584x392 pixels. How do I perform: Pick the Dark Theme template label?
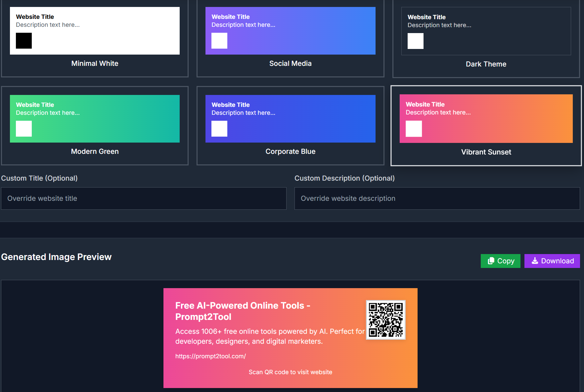click(486, 64)
